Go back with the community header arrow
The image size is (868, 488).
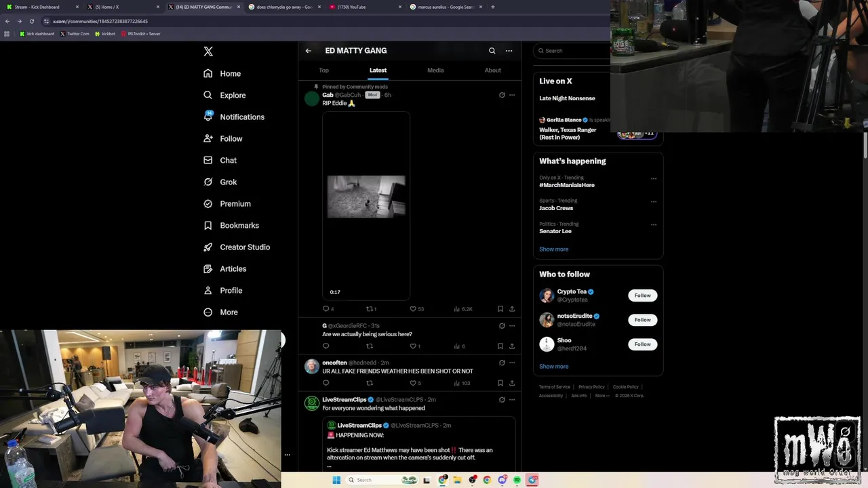point(308,51)
